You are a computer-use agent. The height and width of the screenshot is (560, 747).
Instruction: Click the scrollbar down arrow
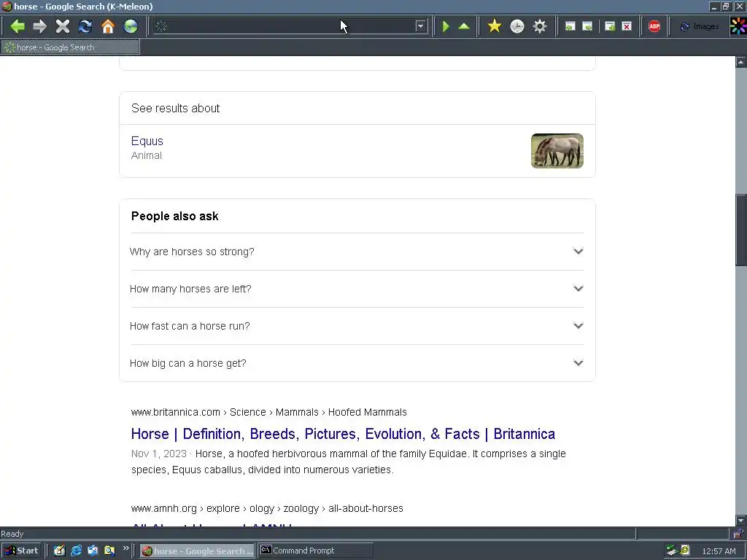pos(741,521)
